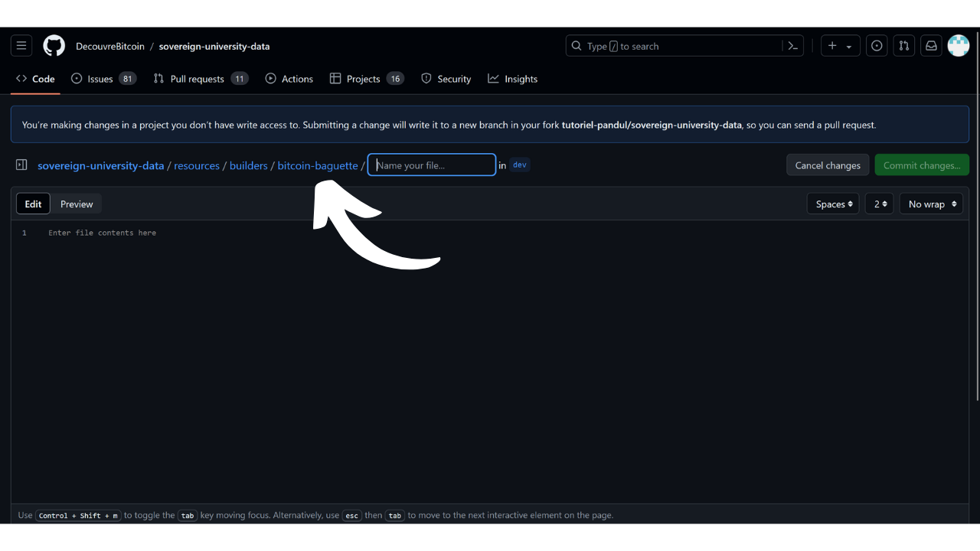Image resolution: width=980 pixels, height=551 pixels.
Task: Expand the file tree side panel
Action: pyautogui.click(x=21, y=165)
